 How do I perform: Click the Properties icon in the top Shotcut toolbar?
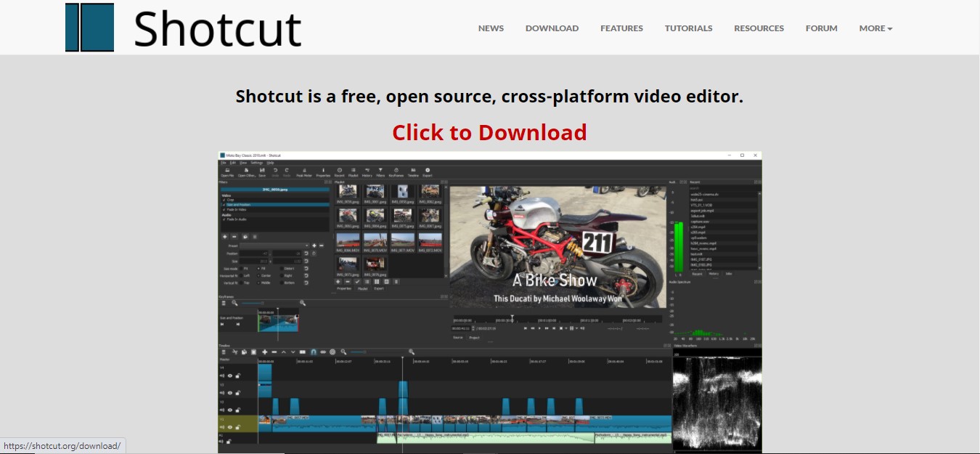323,172
